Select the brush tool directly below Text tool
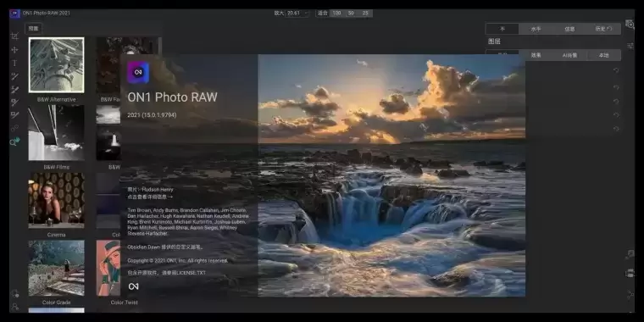This screenshot has height=322, width=644. coord(14,76)
